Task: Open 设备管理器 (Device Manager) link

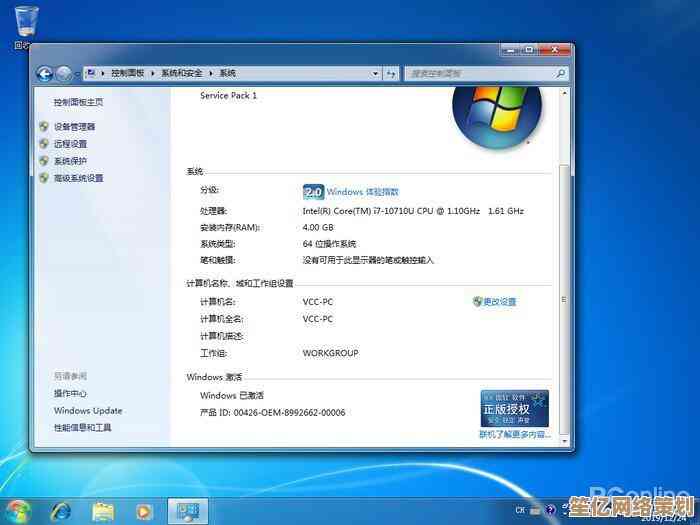Action: pos(75,127)
